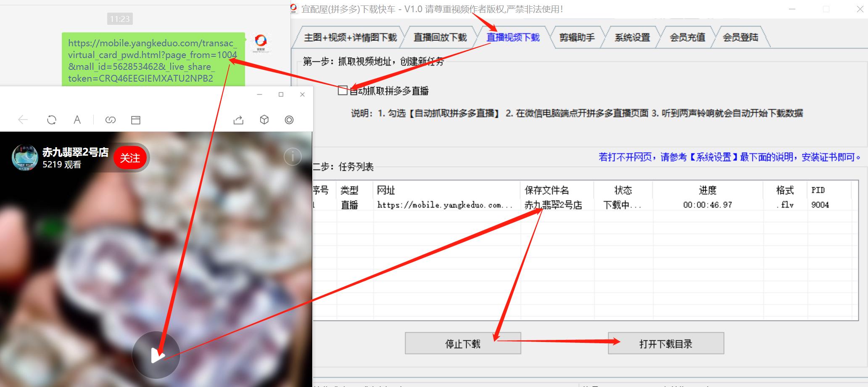868x387 pixels.
Task: Click the window layout icon in browser toolbar
Action: [136, 120]
